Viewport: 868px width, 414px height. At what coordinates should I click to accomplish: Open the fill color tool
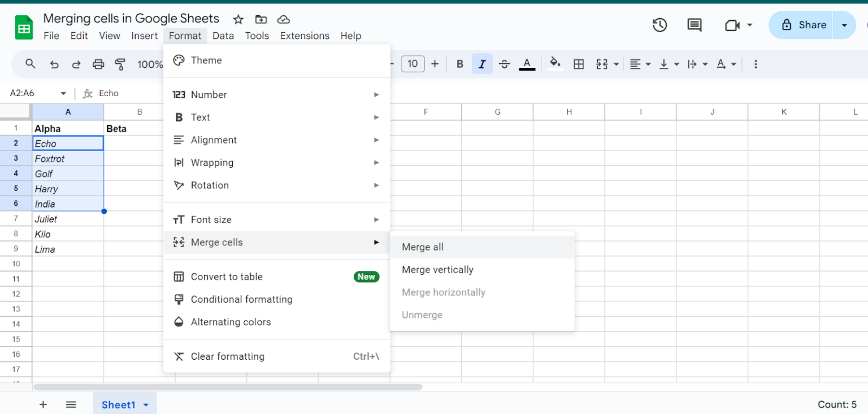(x=554, y=64)
